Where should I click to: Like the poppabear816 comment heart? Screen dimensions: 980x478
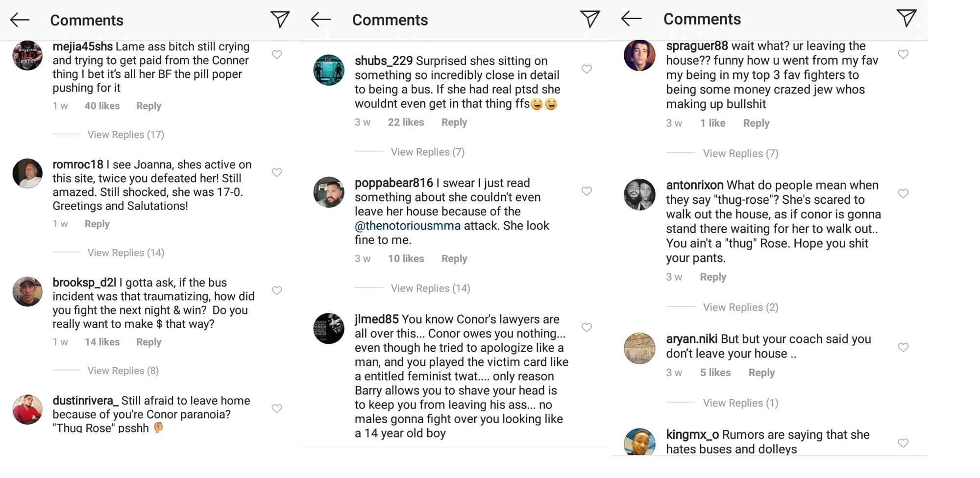(587, 191)
